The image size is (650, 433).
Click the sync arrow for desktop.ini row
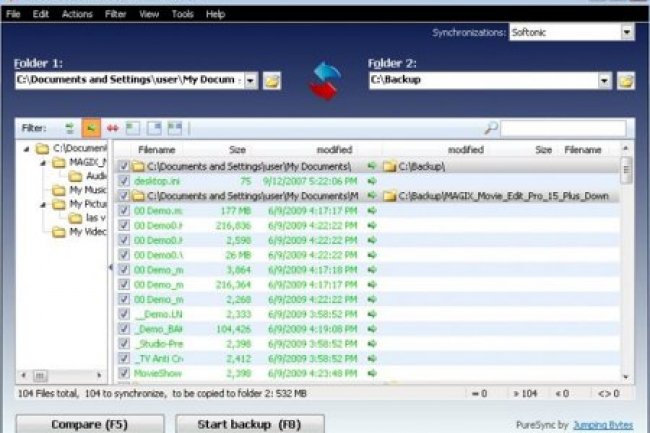tap(372, 181)
